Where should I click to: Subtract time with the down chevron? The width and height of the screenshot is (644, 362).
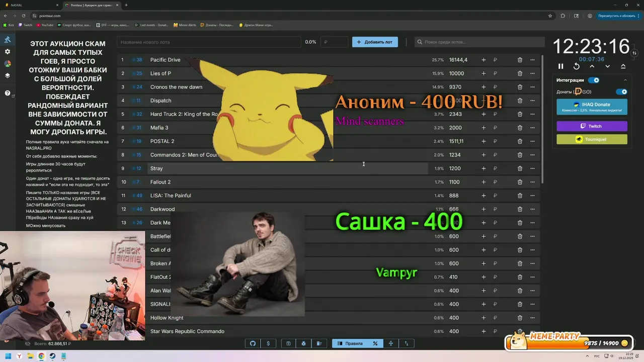[607, 66]
